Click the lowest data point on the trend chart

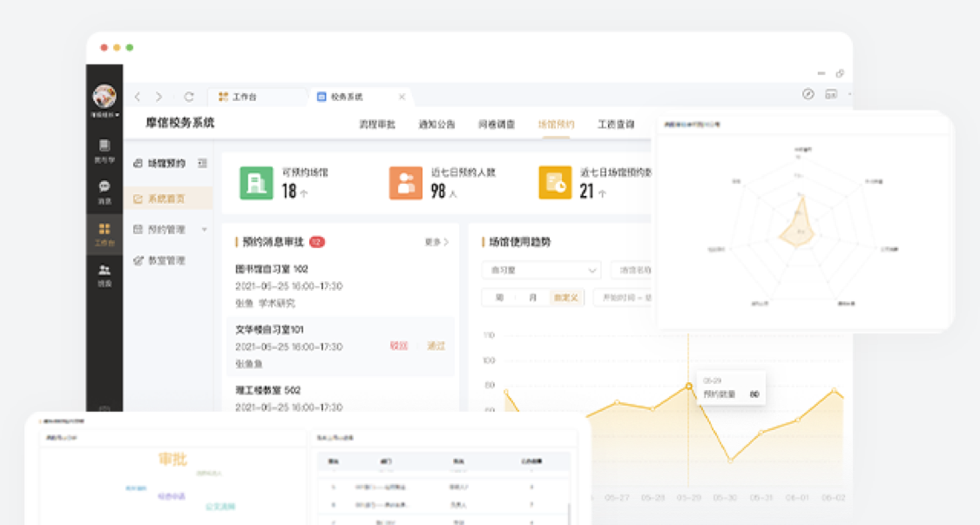point(730,461)
